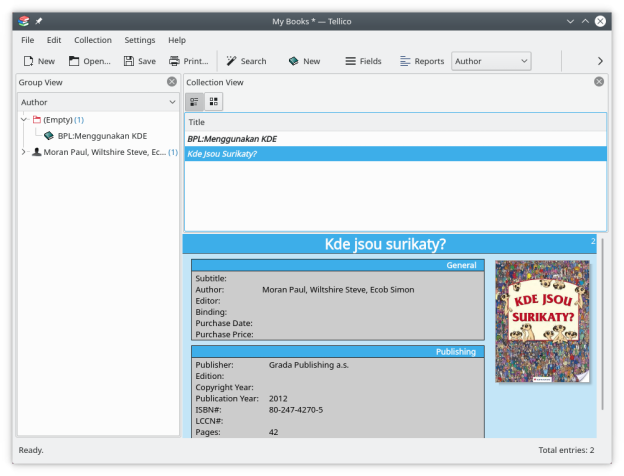Open the Settings menu
Viewport: 624px width, 476px height.
pos(140,40)
